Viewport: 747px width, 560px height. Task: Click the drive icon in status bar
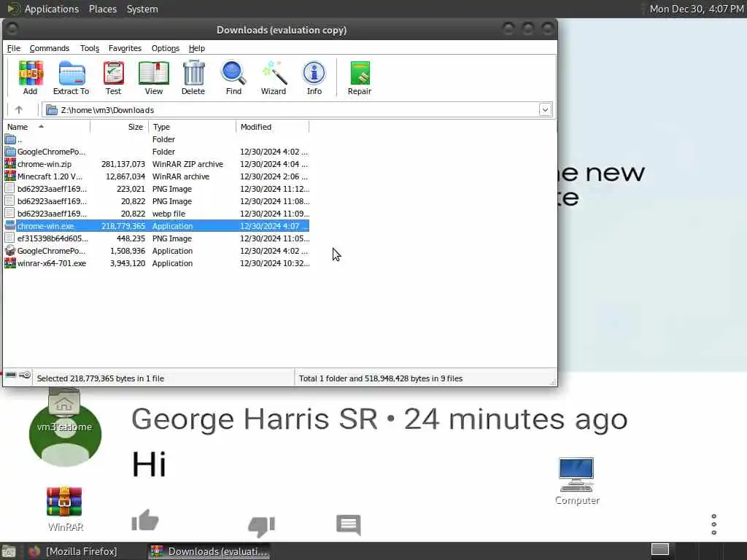(11, 376)
